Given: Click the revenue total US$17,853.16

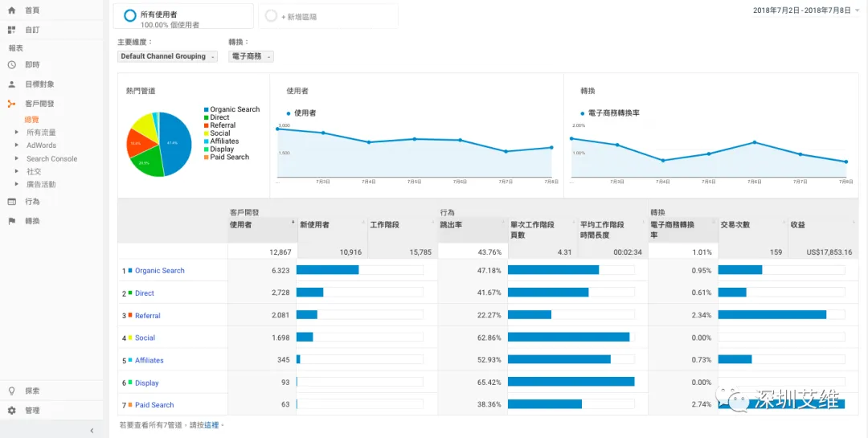Looking at the screenshot, I should tap(829, 252).
